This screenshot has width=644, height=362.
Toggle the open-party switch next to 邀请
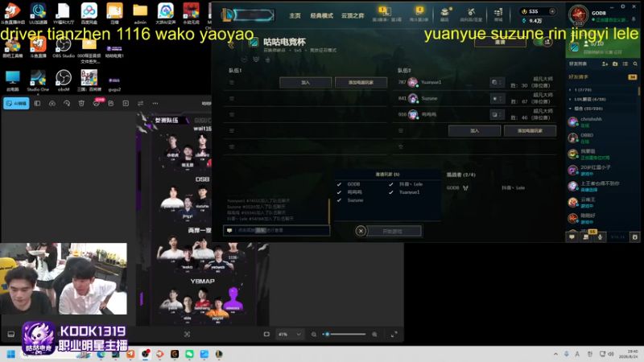(543, 42)
